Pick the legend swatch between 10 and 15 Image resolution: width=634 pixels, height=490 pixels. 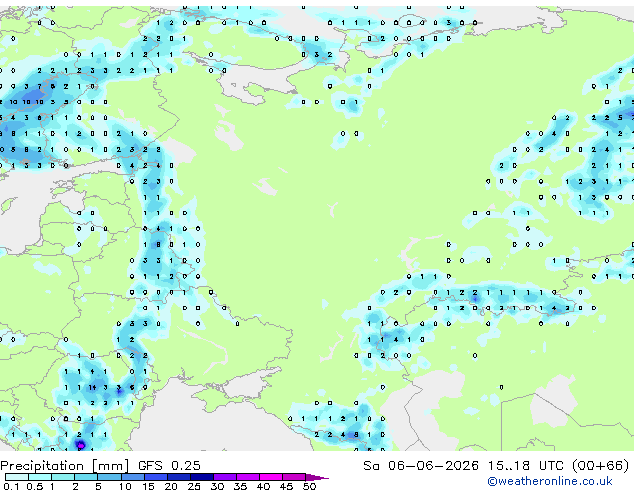click(x=132, y=477)
